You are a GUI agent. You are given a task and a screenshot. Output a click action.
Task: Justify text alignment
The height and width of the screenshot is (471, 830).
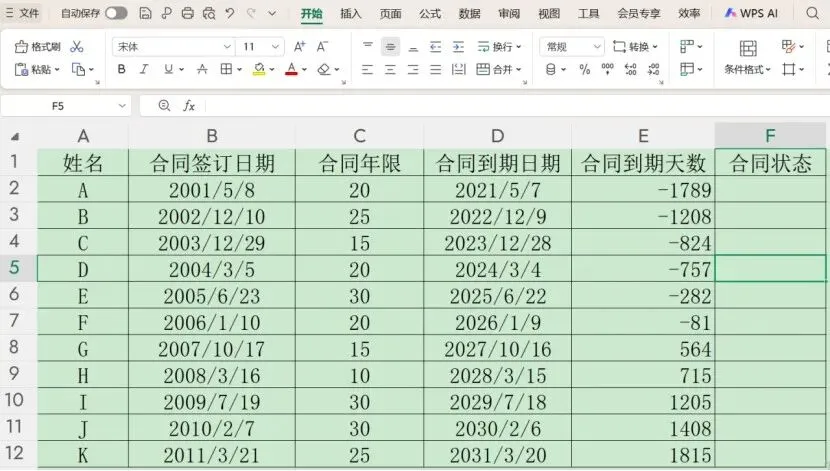[436, 69]
